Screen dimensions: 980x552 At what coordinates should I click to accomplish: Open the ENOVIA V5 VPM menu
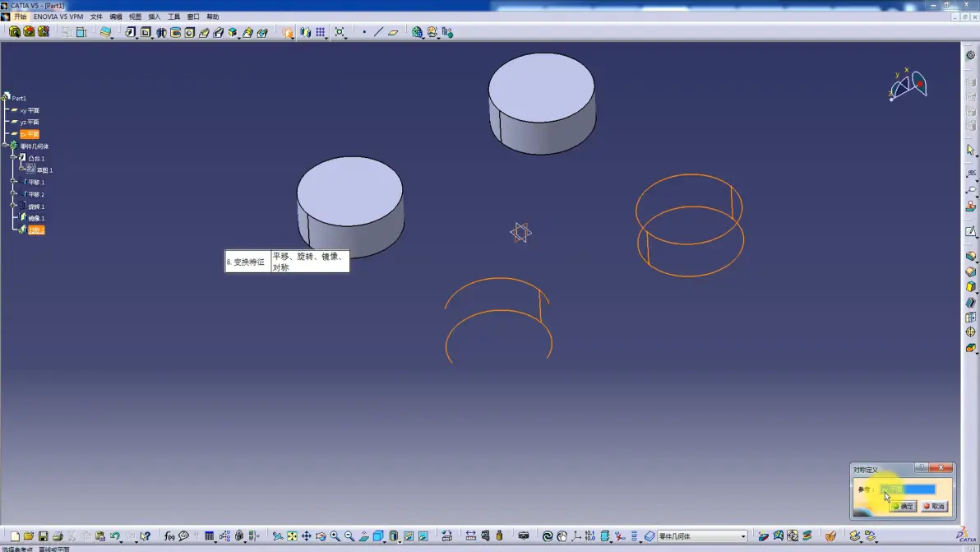[58, 17]
